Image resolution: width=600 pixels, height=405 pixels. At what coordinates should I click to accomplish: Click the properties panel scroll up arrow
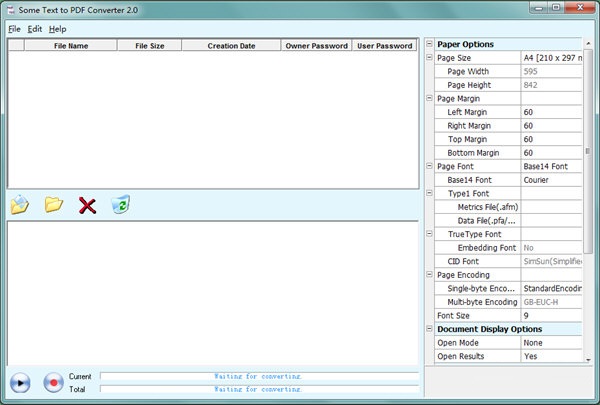(588, 44)
